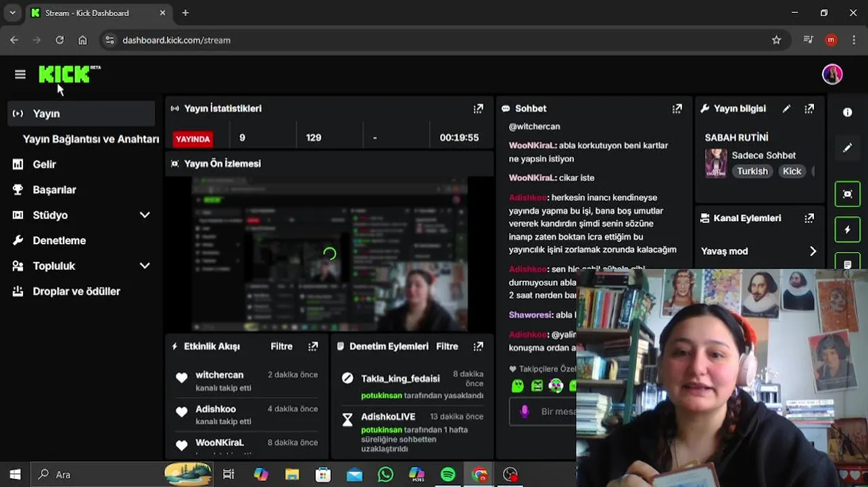Image resolution: width=868 pixels, height=487 pixels.
Task: Pop out the Sohbet chat panel
Action: coord(677,108)
